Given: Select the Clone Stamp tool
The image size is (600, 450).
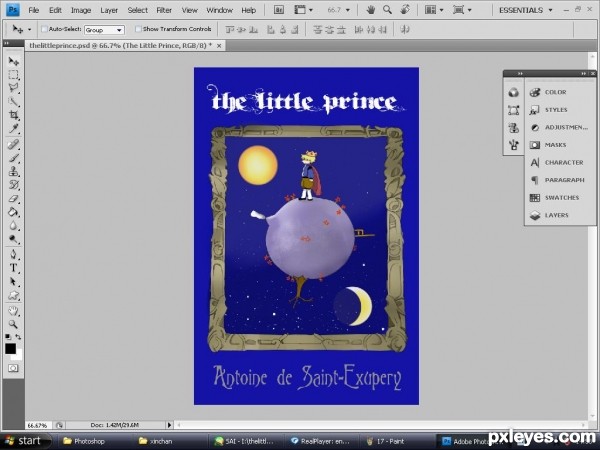Looking at the screenshot, I should [x=13, y=171].
